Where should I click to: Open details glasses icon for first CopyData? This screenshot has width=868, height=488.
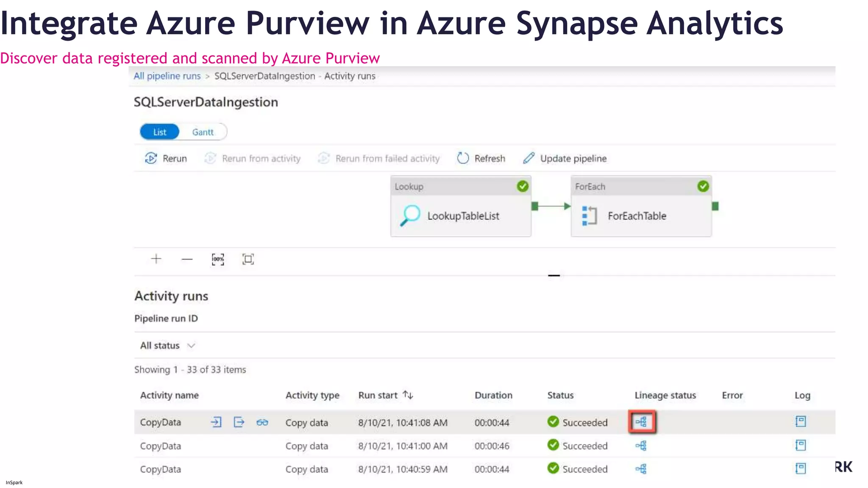pyautogui.click(x=262, y=422)
